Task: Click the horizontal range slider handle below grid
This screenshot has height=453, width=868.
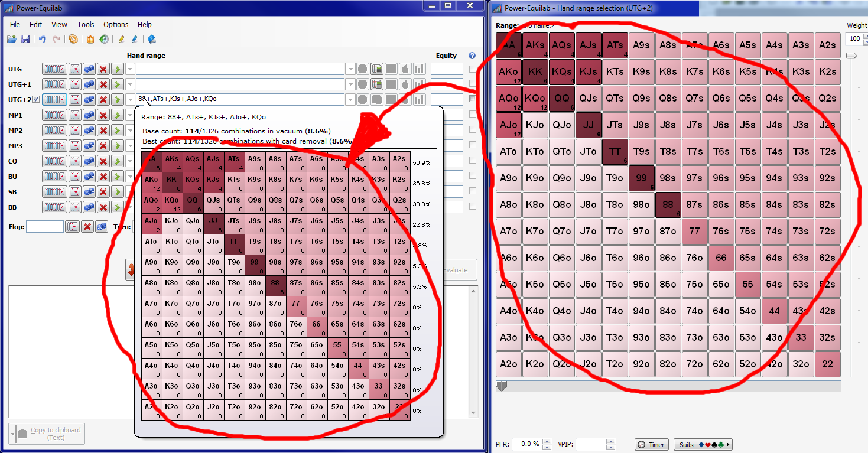Action: click(x=502, y=386)
